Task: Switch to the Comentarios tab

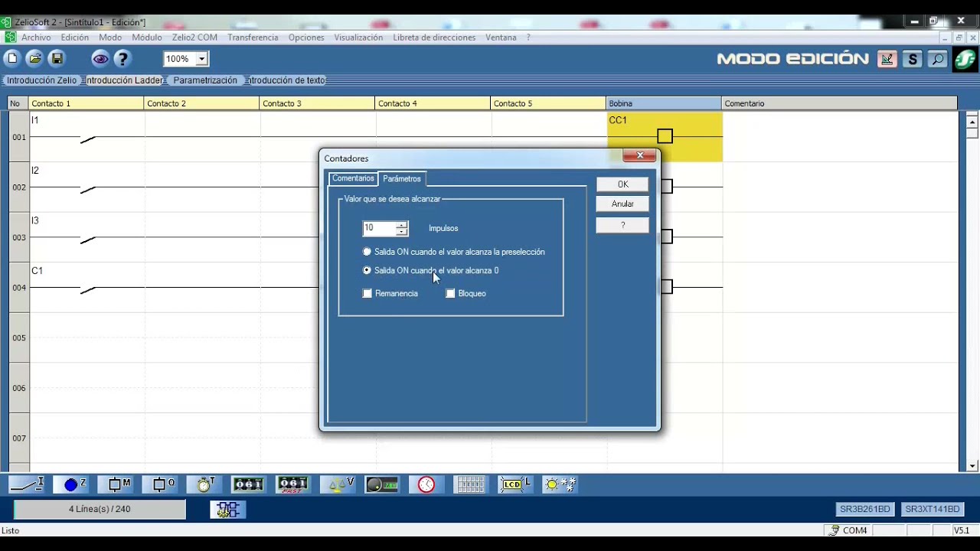Action: pos(353,178)
